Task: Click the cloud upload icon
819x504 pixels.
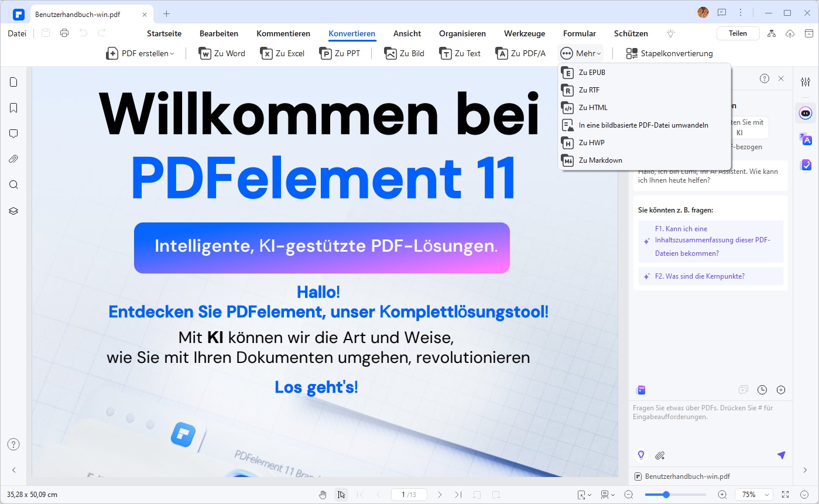Action: tap(790, 33)
